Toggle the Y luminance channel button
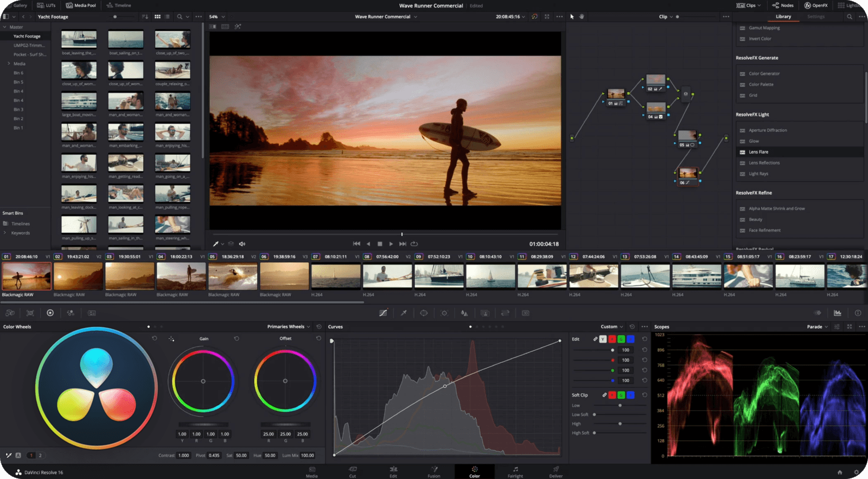The image size is (868, 479). tap(603, 339)
